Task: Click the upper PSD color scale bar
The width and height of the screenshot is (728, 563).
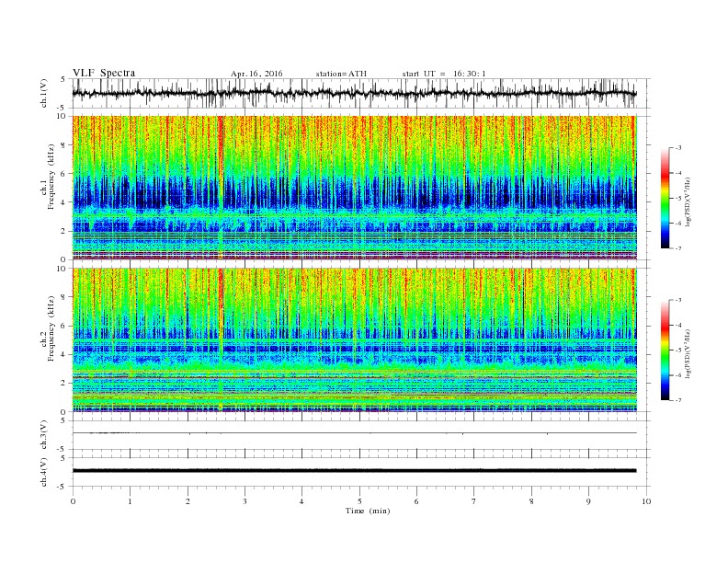Action: pyautogui.click(x=665, y=199)
